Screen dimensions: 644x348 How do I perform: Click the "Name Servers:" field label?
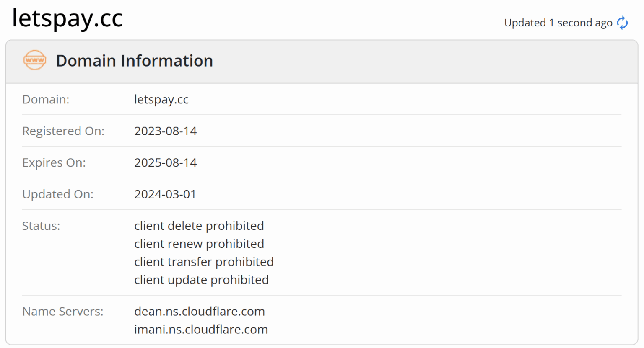63,312
